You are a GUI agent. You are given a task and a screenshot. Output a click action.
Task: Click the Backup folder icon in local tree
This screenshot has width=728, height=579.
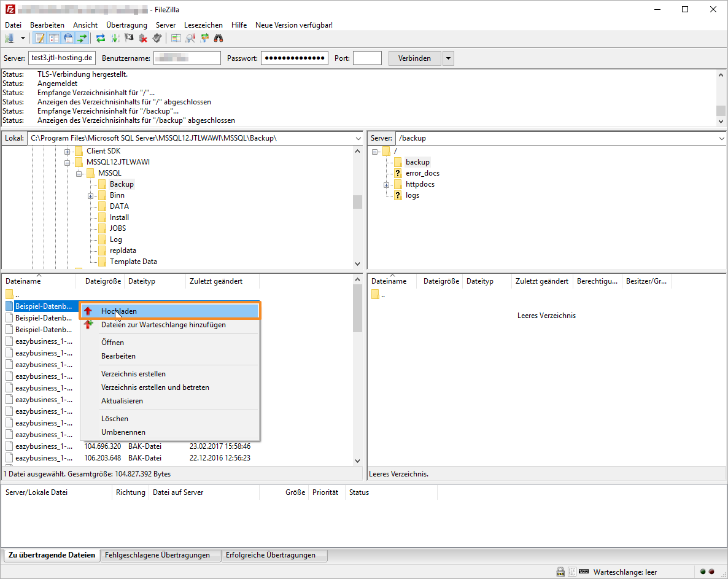pos(102,184)
